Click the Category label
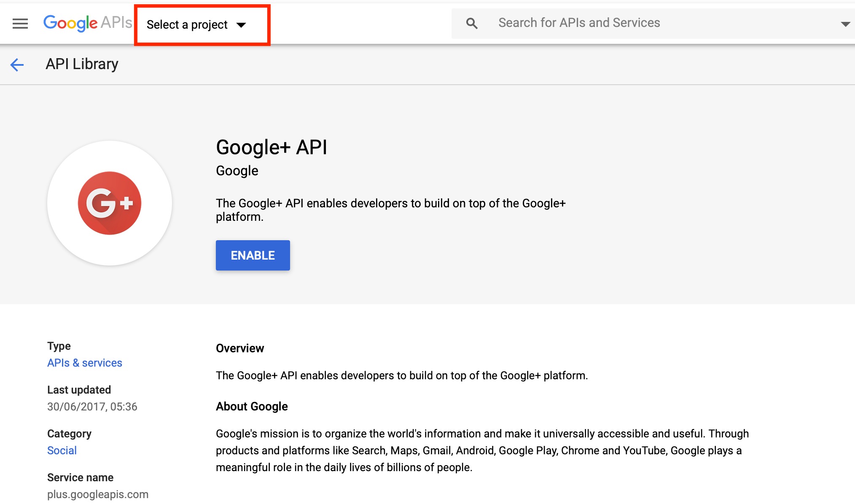This screenshot has width=855, height=504. 69,434
